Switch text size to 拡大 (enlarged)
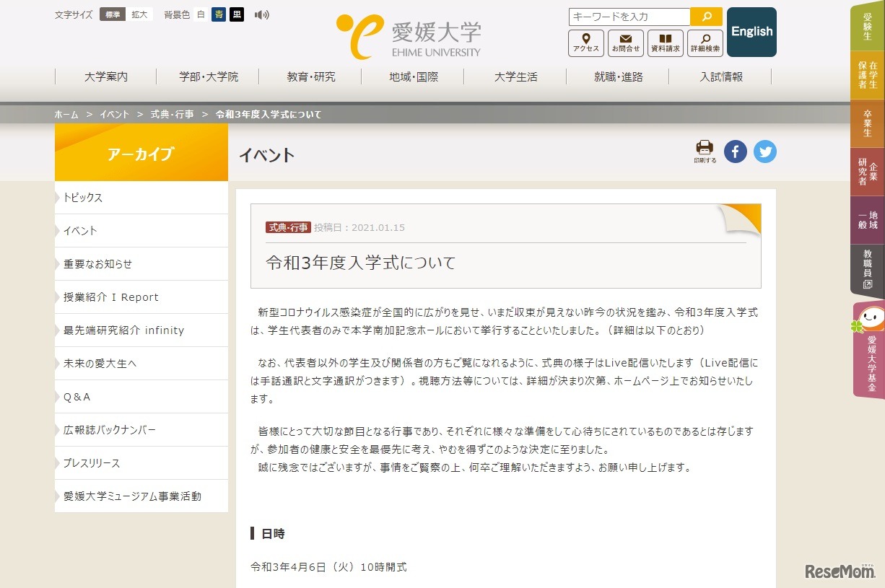 click(140, 14)
